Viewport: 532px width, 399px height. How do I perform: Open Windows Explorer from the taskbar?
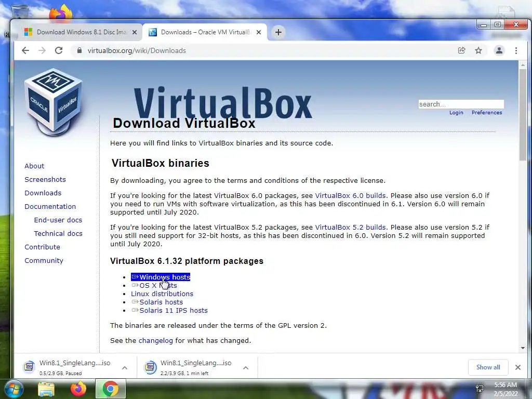click(x=46, y=389)
